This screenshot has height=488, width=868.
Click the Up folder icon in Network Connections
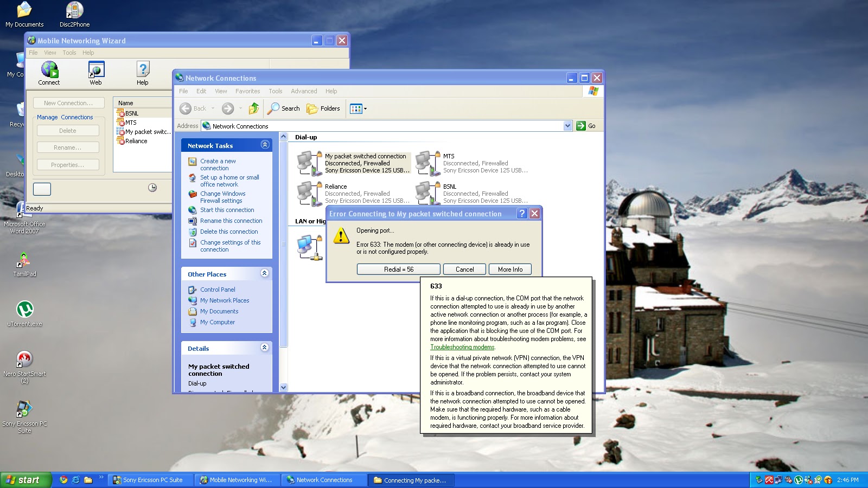click(x=254, y=108)
